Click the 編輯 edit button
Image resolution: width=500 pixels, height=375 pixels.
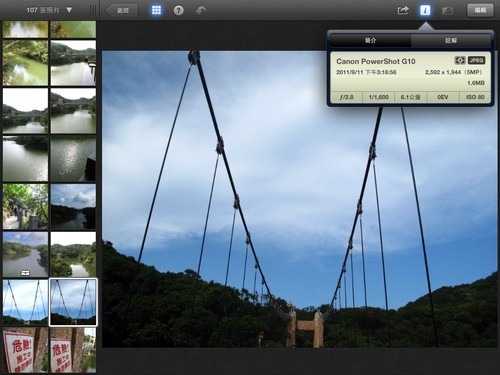480,10
